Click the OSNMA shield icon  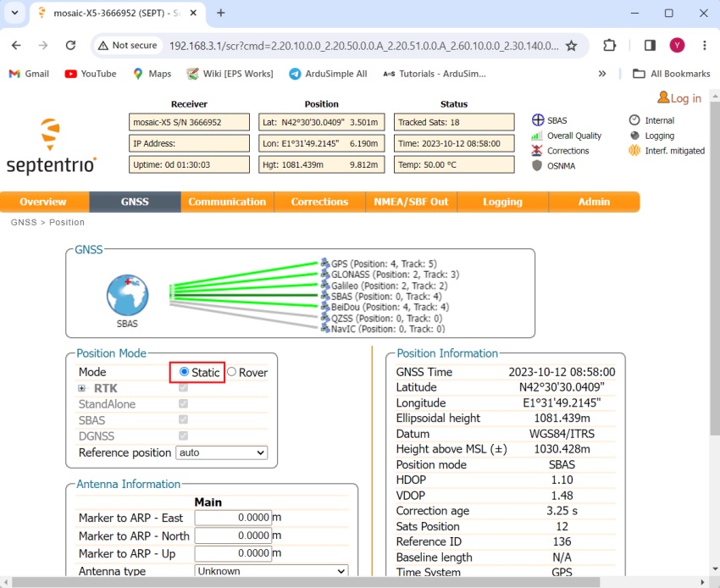(536, 165)
